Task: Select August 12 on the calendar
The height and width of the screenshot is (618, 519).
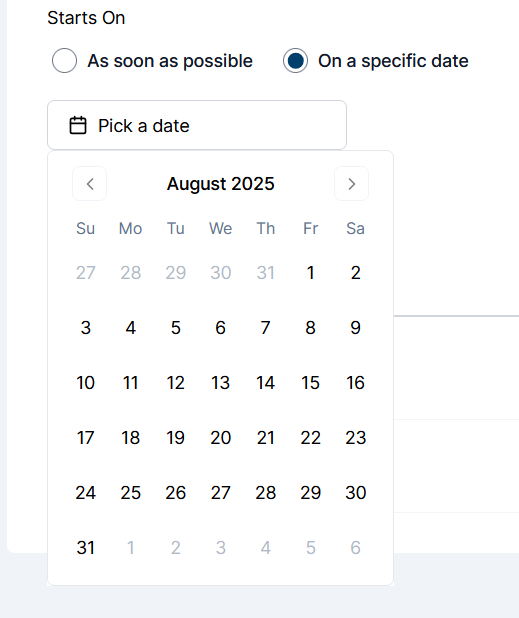Action: (175, 383)
